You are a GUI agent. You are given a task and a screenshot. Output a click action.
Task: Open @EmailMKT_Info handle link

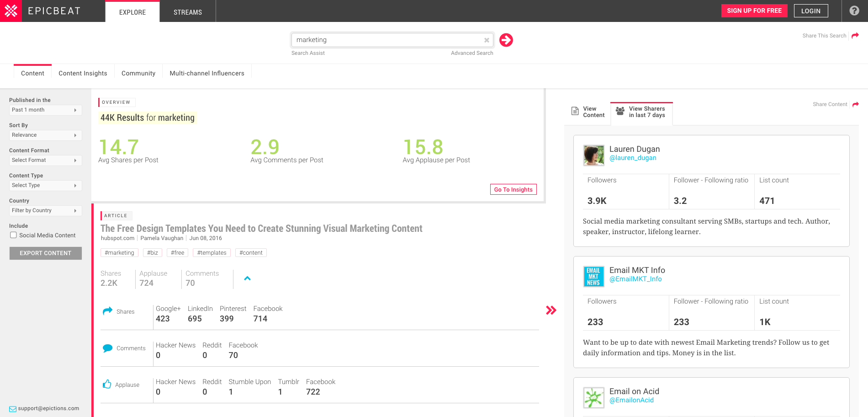tap(635, 279)
